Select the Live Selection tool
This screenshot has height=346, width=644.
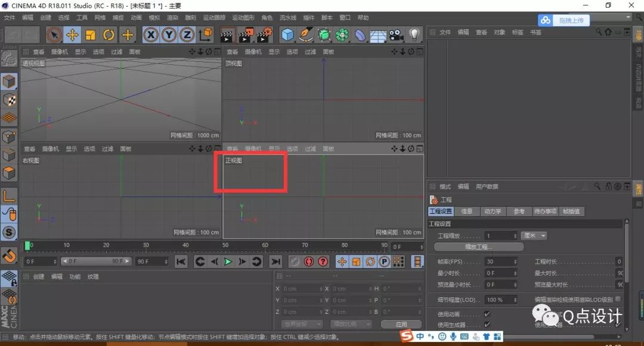click(x=54, y=35)
